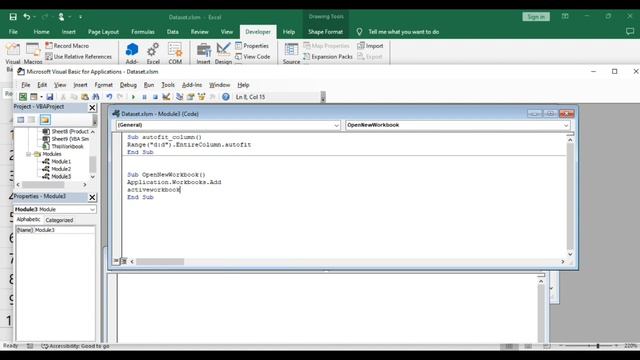640x360 pixels.
Task: Open the VBA editor Format menu
Action: (103, 85)
